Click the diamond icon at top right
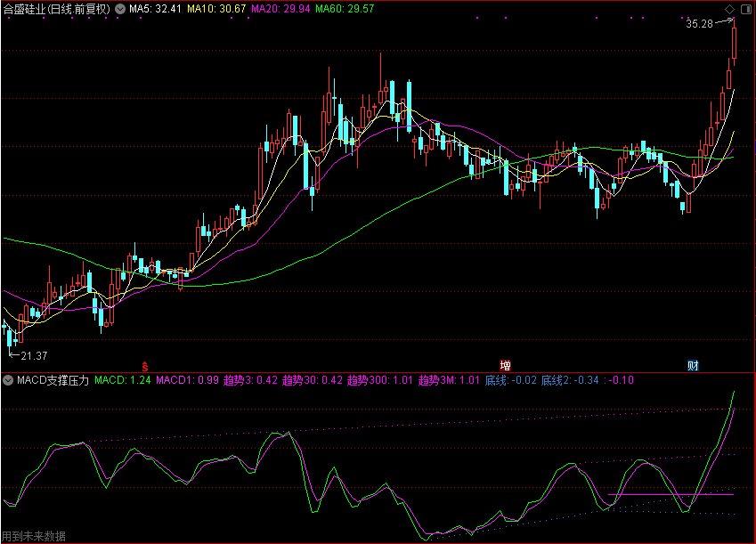Image resolution: width=756 pixels, height=544 pixels. [729, 9]
